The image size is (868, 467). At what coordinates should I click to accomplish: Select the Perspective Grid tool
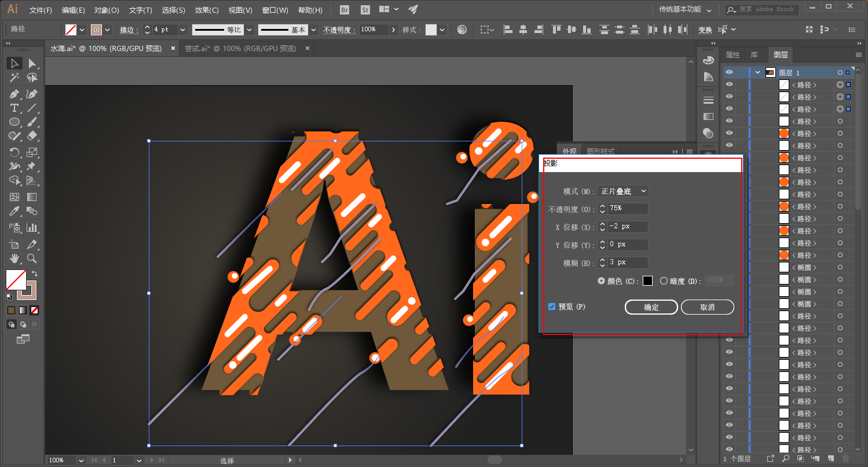(x=32, y=181)
